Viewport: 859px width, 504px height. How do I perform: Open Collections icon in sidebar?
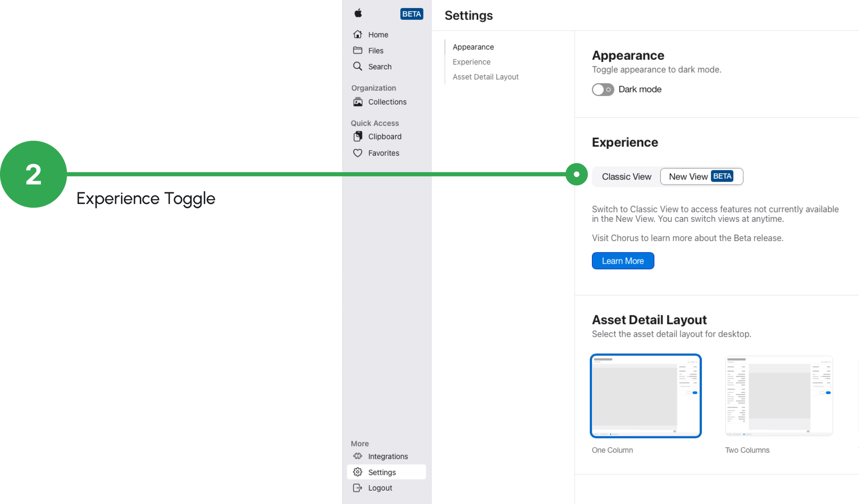(358, 102)
